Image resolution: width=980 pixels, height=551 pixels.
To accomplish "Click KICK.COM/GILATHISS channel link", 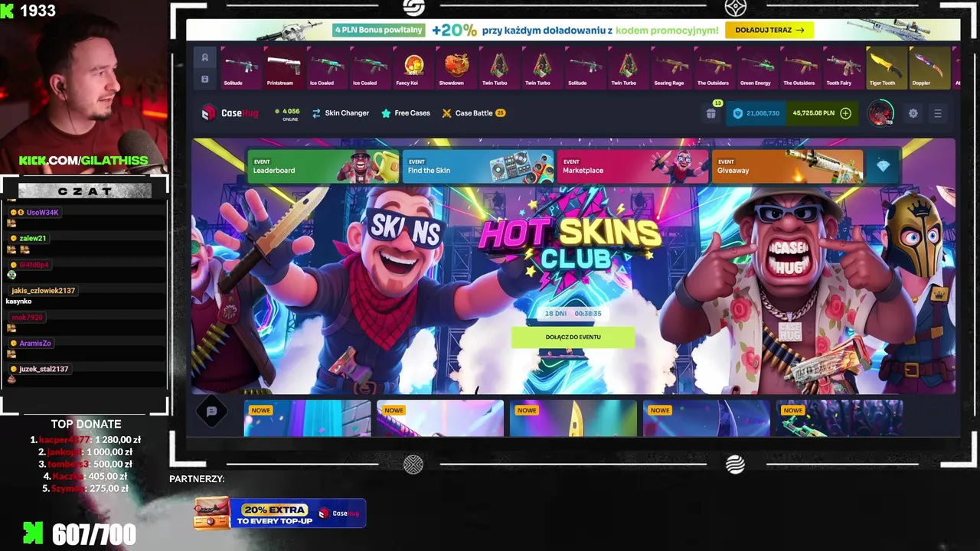I will (83, 160).
